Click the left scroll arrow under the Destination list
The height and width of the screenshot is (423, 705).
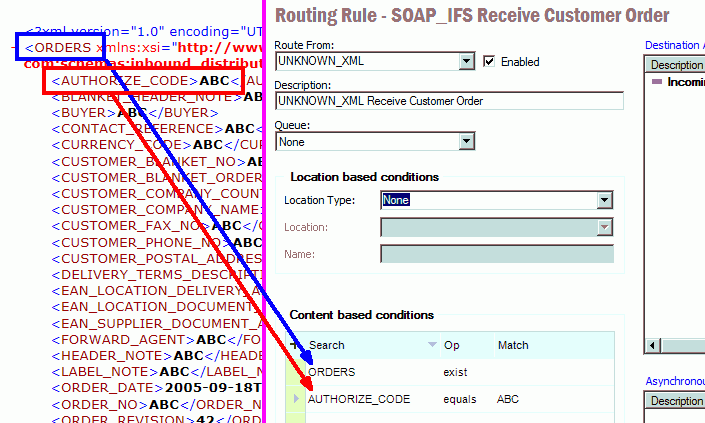(653, 345)
